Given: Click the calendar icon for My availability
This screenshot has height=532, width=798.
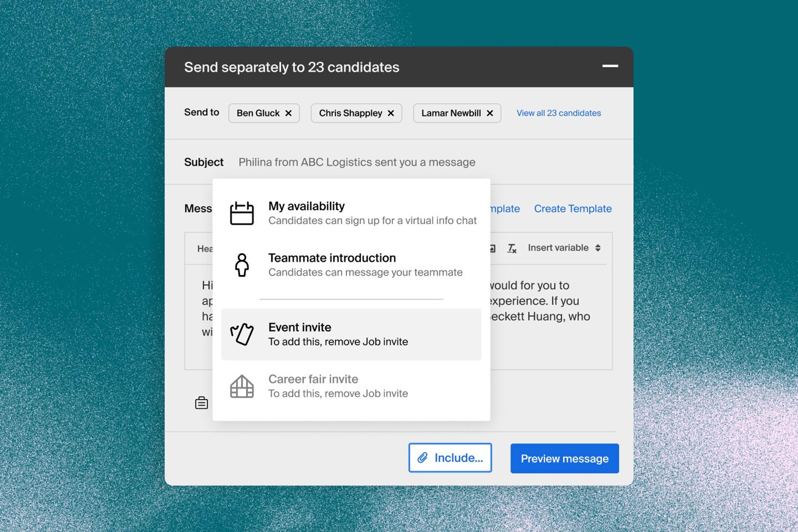Looking at the screenshot, I should point(241,213).
